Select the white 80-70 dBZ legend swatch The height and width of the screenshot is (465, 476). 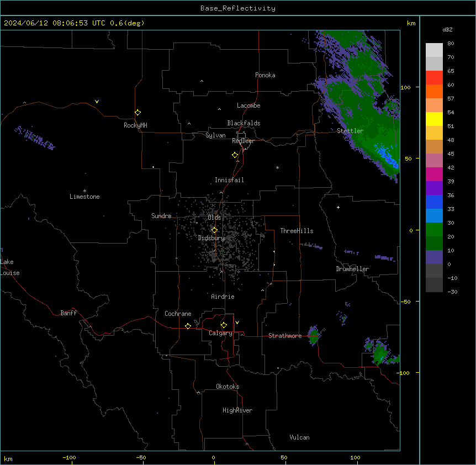point(434,50)
